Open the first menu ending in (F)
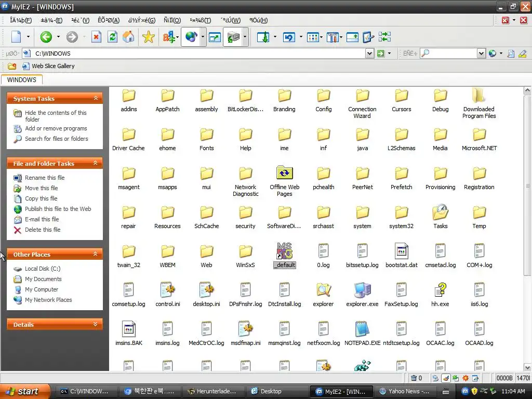Image resolution: width=532 pixels, height=399 pixels. (21, 20)
